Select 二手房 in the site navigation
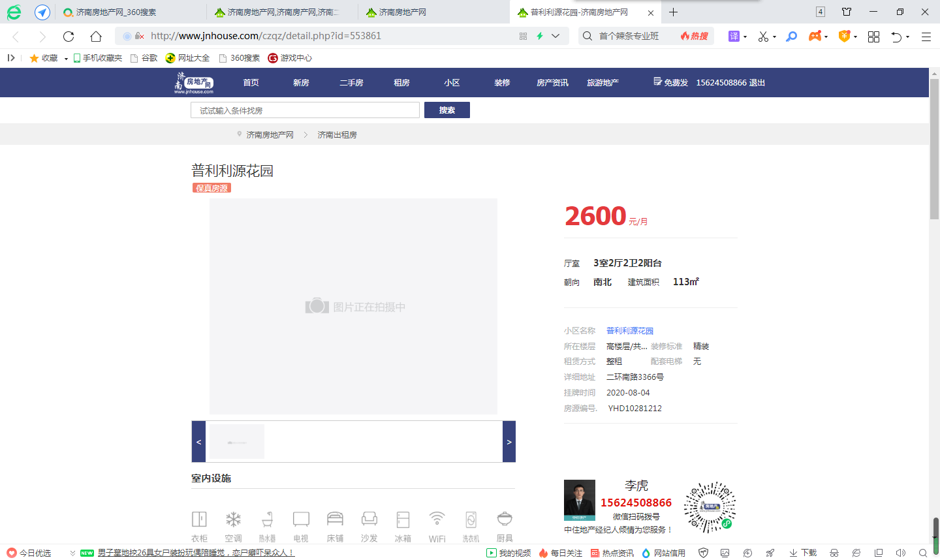This screenshot has width=940, height=560. point(351,83)
